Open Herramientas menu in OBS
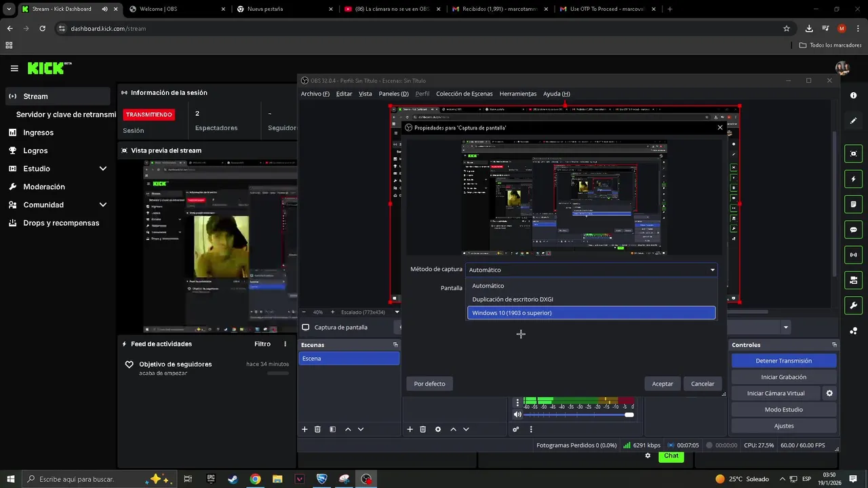Screen dimensions: 868x488 tap(518, 94)
